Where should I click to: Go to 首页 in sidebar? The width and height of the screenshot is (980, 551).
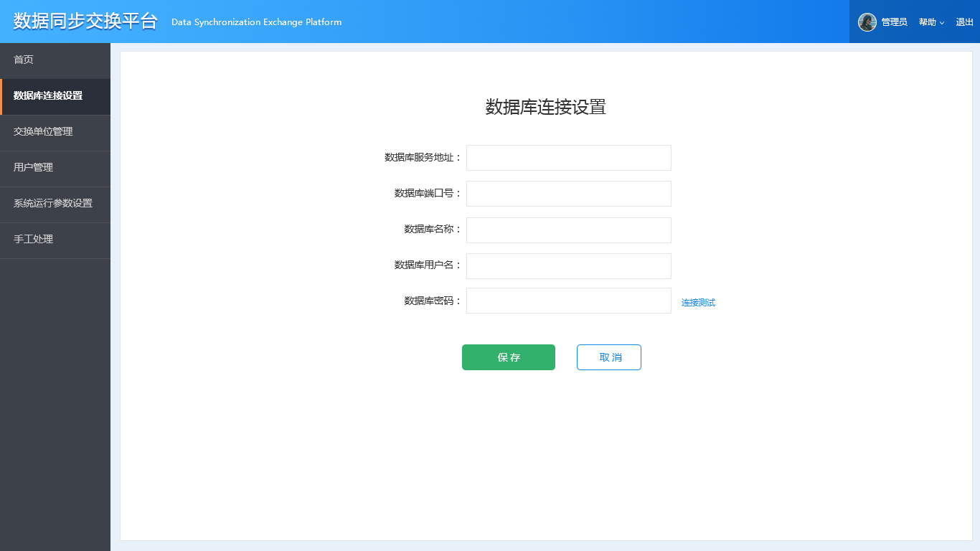coord(55,61)
